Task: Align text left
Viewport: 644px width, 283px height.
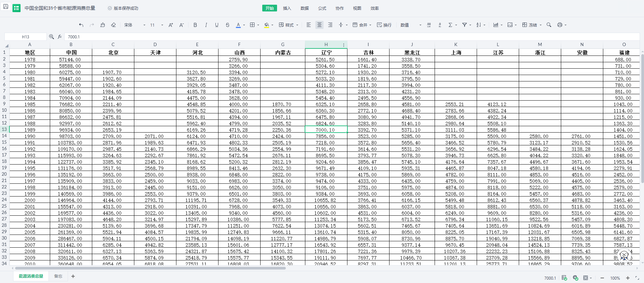Action: click(309, 25)
